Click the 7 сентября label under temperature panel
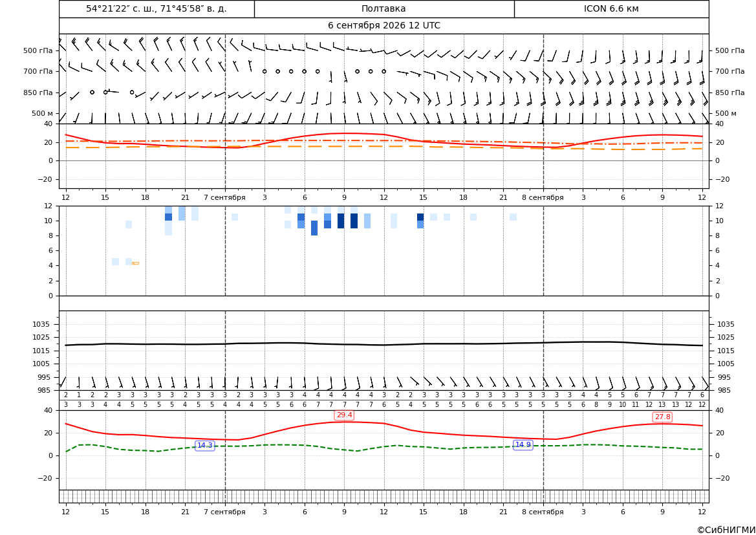 (x=224, y=197)
